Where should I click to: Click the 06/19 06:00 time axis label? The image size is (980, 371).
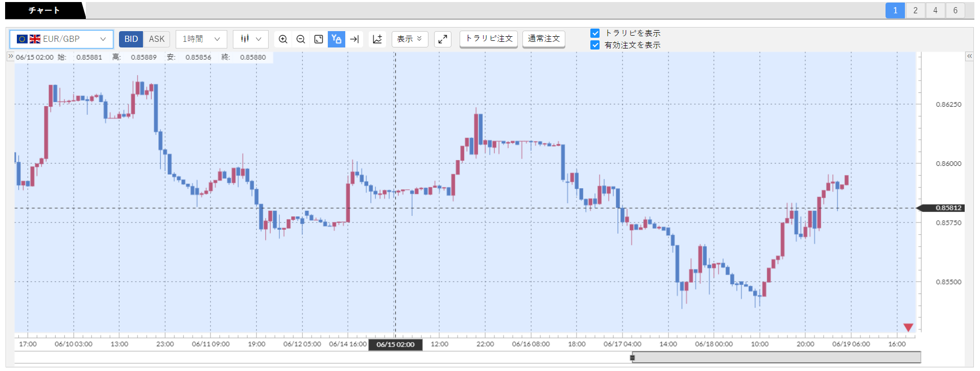(x=851, y=344)
